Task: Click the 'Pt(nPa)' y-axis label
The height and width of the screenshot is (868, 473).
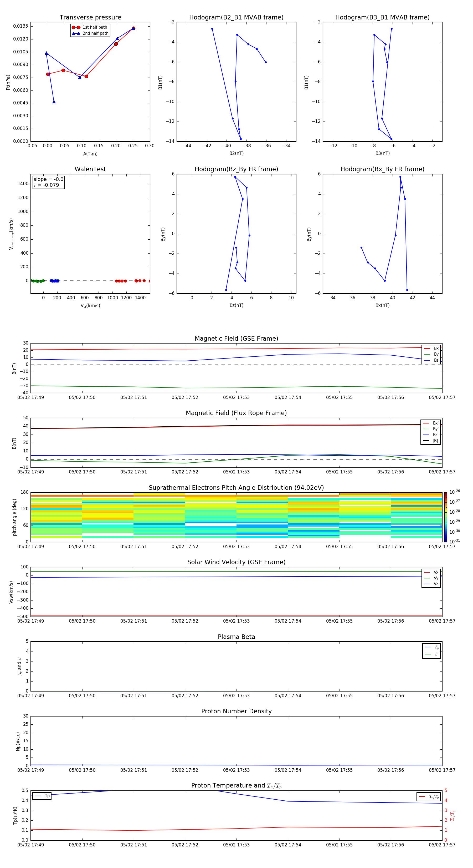Action: tap(8, 82)
